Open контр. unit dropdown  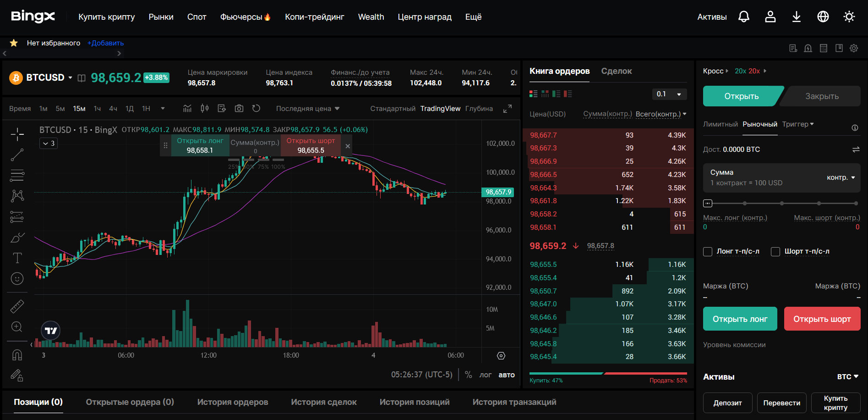coord(841,177)
